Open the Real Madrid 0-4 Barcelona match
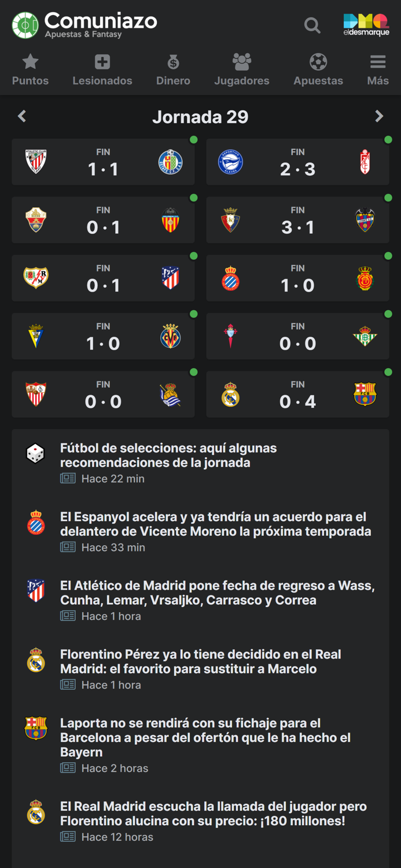The width and height of the screenshot is (401, 868). [x=297, y=394]
